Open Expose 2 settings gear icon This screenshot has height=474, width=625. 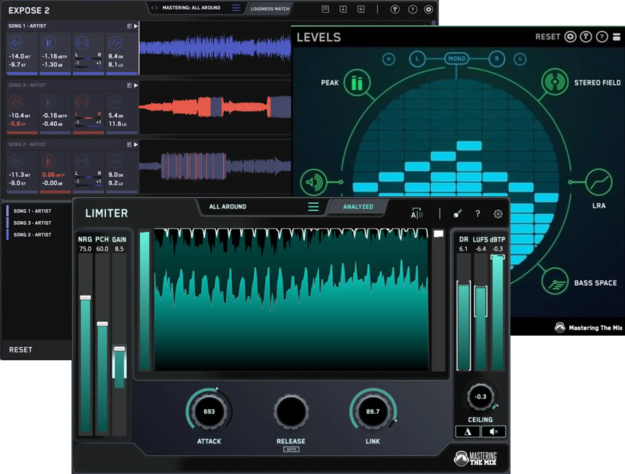[x=428, y=9]
